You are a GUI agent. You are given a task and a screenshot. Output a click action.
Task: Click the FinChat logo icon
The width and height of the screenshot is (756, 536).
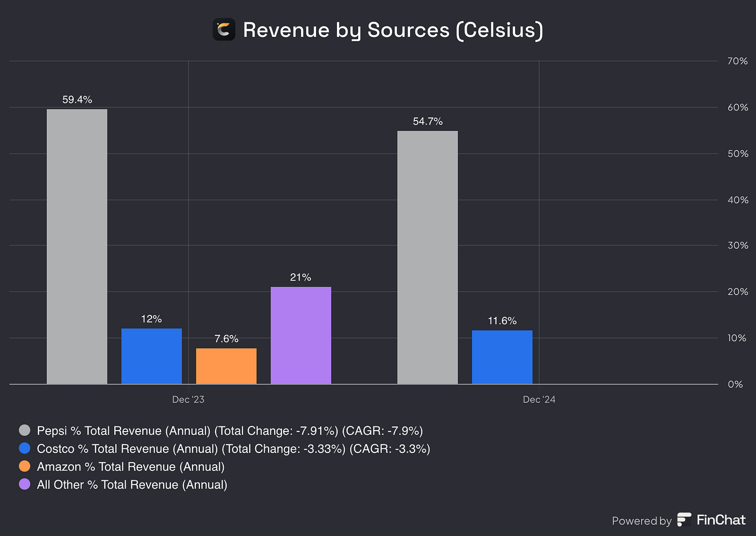(x=684, y=520)
